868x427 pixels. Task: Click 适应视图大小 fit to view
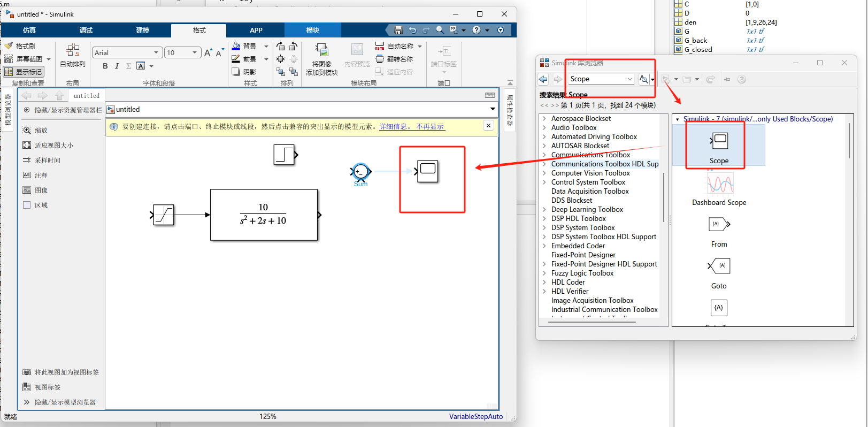[x=48, y=145]
